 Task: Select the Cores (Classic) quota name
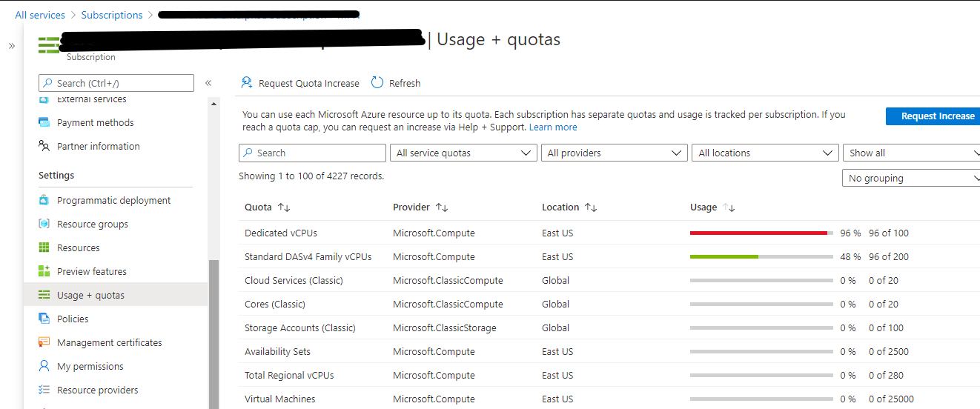(275, 304)
